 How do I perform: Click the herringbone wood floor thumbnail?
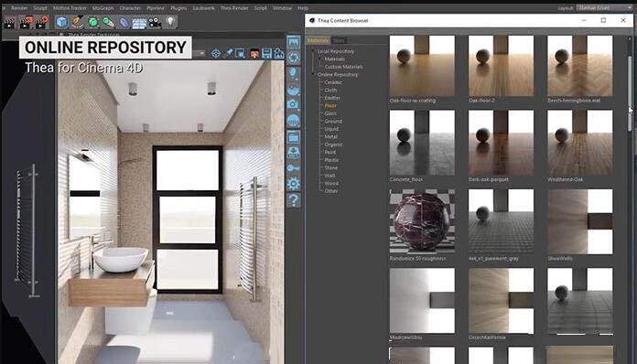click(579, 66)
